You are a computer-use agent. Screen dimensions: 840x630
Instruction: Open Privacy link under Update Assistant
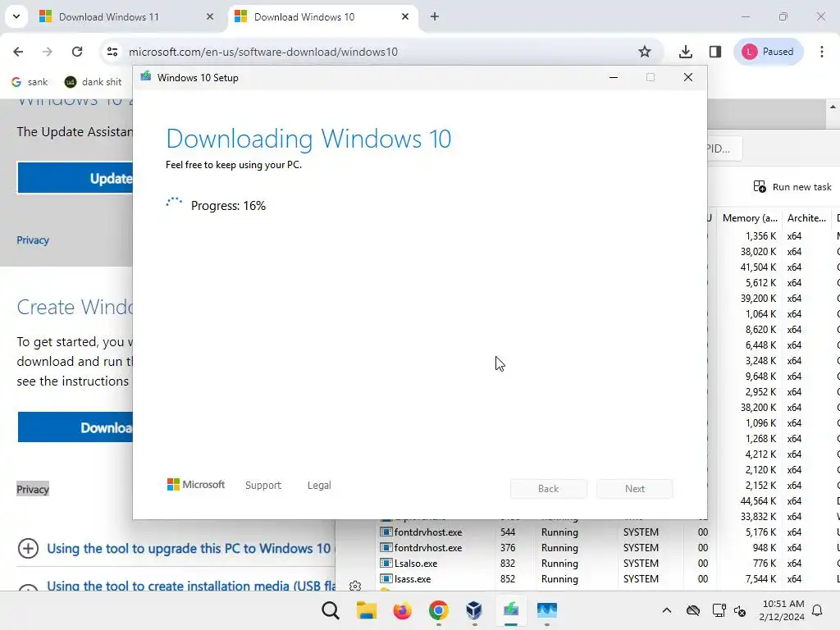pyautogui.click(x=33, y=240)
